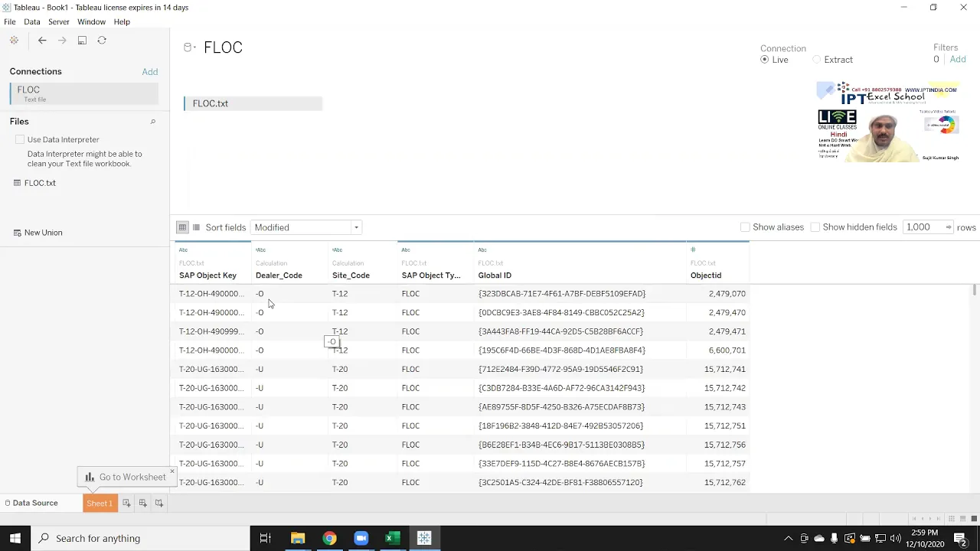
Task: Click the FLOC.txt table pill on canvas
Action: click(253, 103)
